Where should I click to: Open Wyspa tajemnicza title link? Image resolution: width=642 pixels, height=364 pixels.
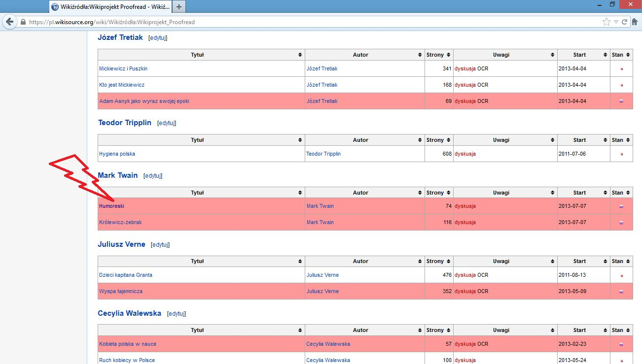pyautogui.click(x=121, y=291)
